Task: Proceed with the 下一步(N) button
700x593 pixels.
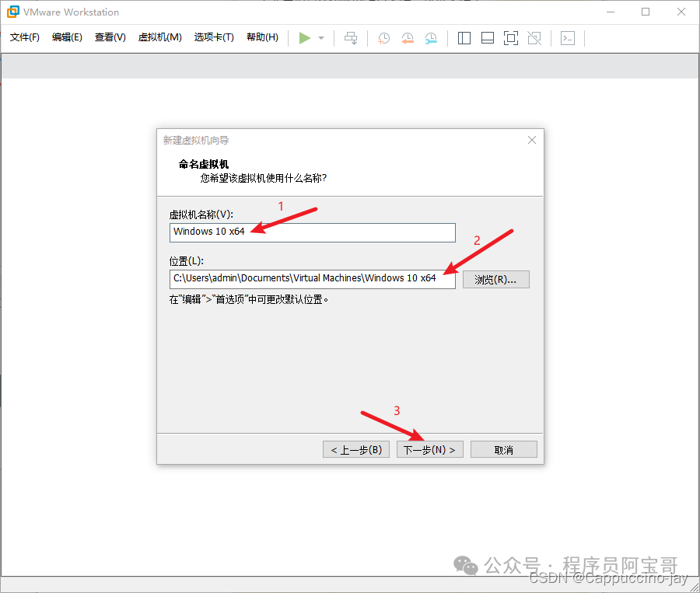Action: (430, 449)
